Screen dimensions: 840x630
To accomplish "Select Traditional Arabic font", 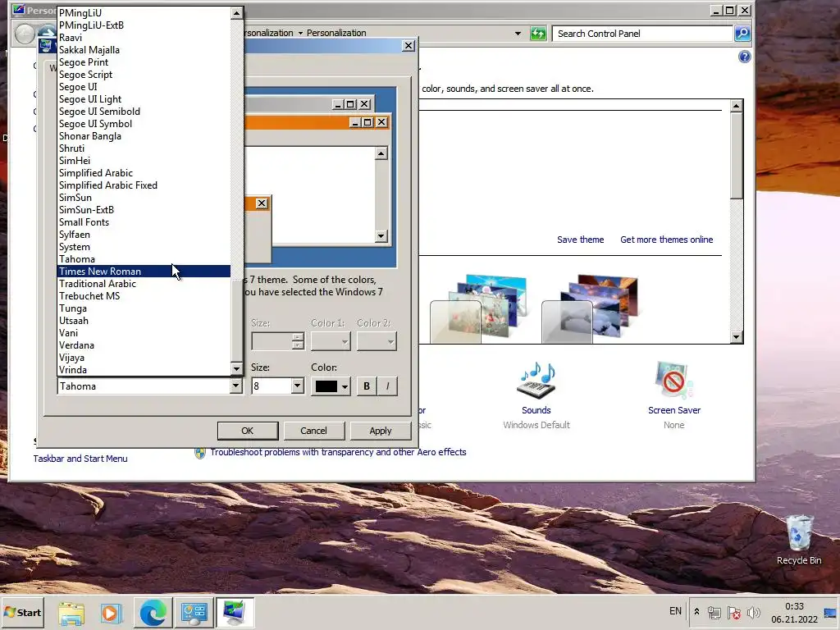I will click(144, 284).
